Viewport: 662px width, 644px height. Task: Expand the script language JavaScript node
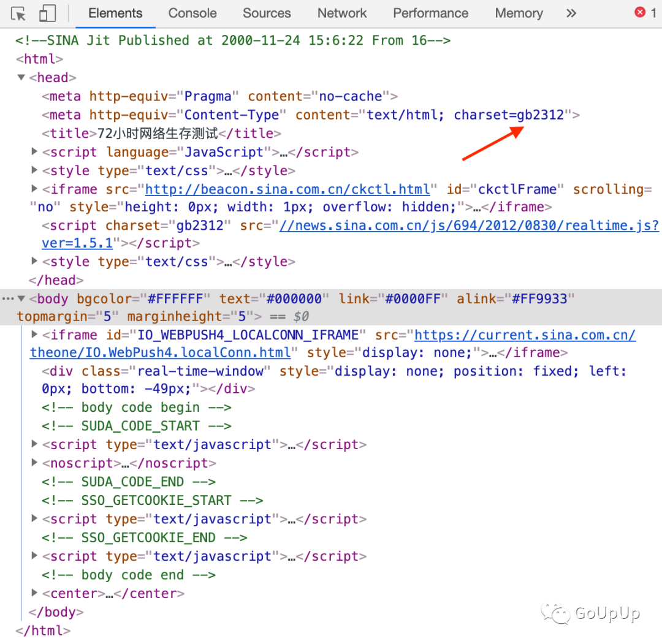[x=34, y=152]
